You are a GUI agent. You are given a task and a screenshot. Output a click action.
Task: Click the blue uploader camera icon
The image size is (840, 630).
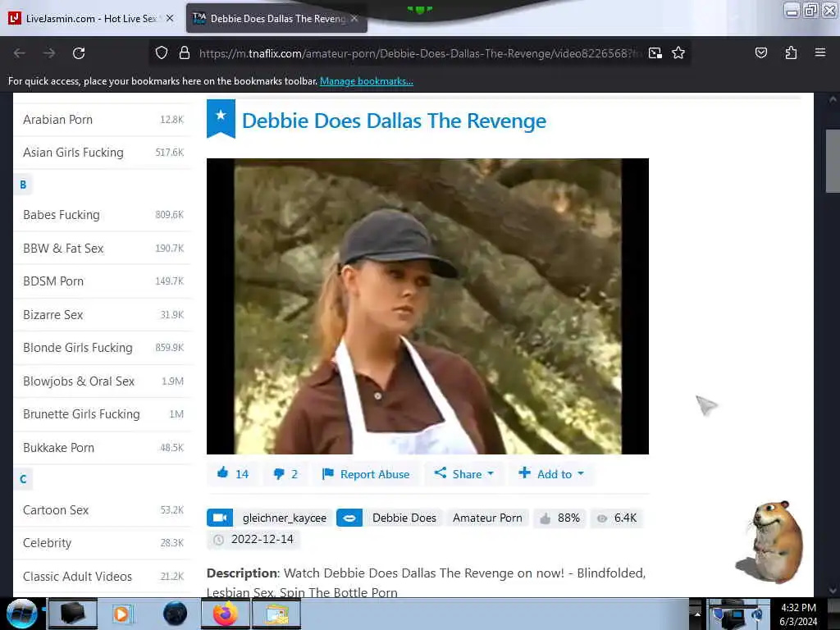click(220, 518)
